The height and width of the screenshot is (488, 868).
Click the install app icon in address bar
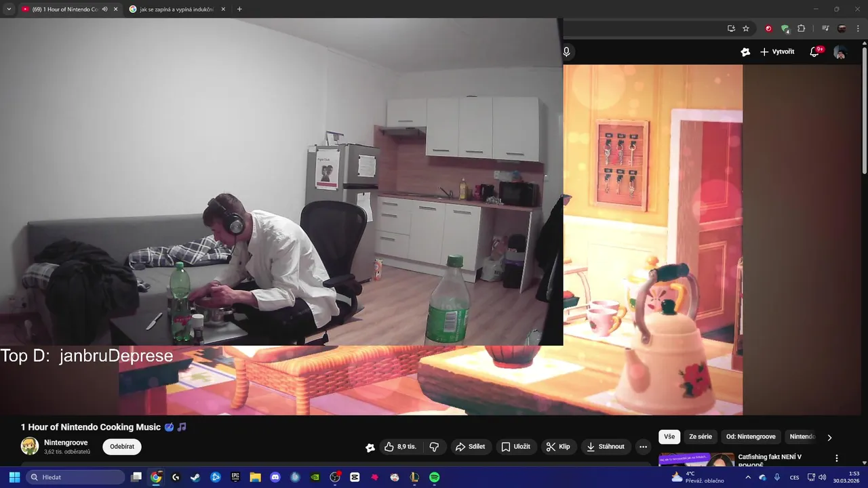click(x=731, y=28)
